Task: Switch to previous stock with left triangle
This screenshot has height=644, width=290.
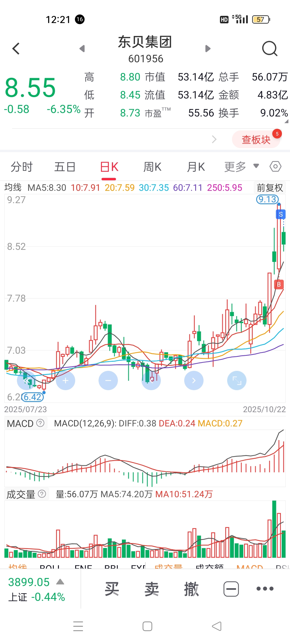Action: pos(82,49)
